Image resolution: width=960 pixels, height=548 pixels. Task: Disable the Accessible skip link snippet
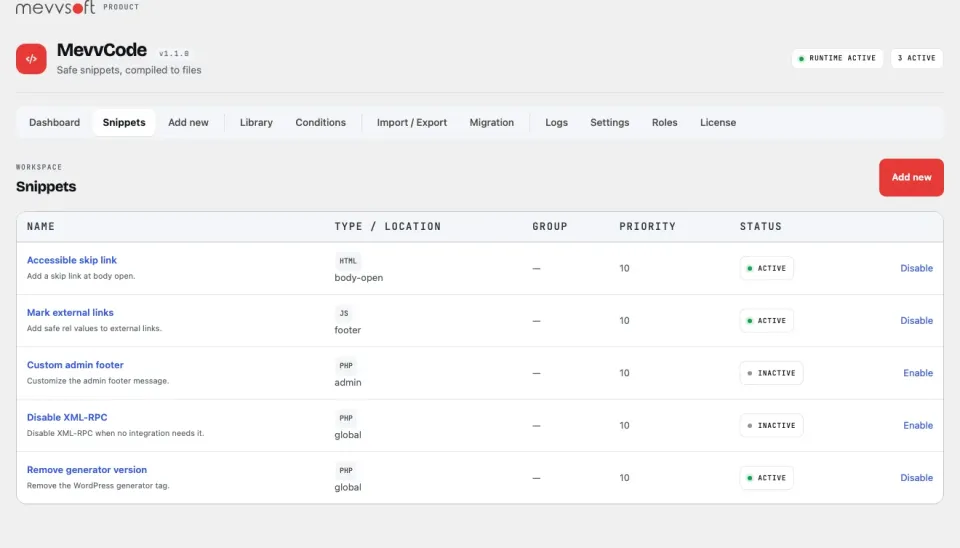[916, 268]
